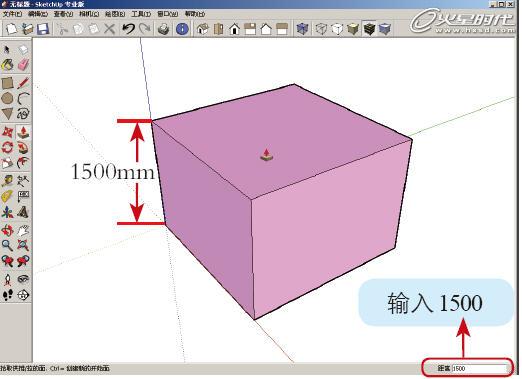Select the Move tool
Image resolution: width=522 pixels, height=379 pixels.
click(x=7, y=132)
